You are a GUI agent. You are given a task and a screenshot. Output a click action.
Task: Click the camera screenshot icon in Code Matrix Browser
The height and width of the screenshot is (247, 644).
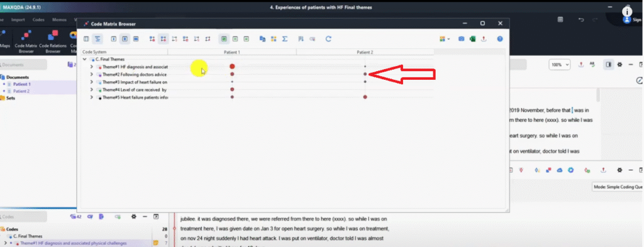pyautogui.click(x=461, y=39)
